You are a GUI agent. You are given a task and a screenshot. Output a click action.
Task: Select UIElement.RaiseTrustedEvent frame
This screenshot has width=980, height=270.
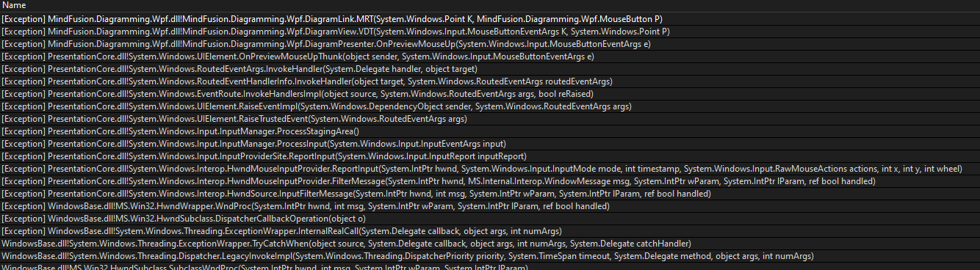[490, 119]
